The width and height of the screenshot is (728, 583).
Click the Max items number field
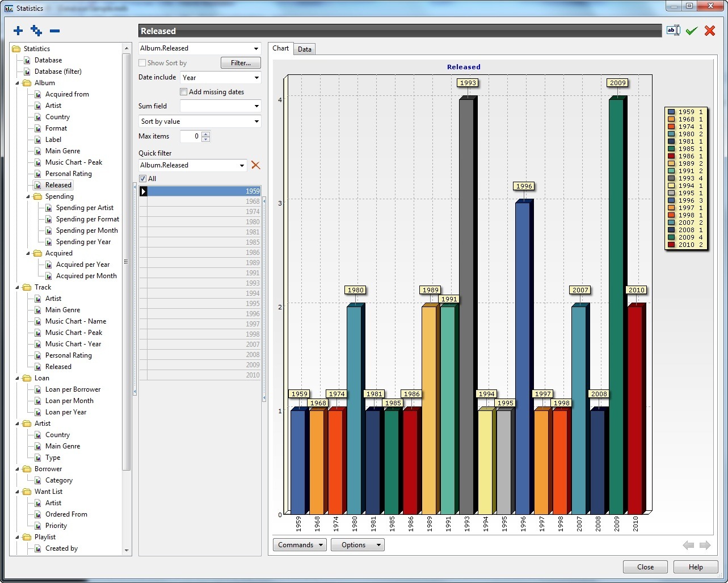point(191,136)
